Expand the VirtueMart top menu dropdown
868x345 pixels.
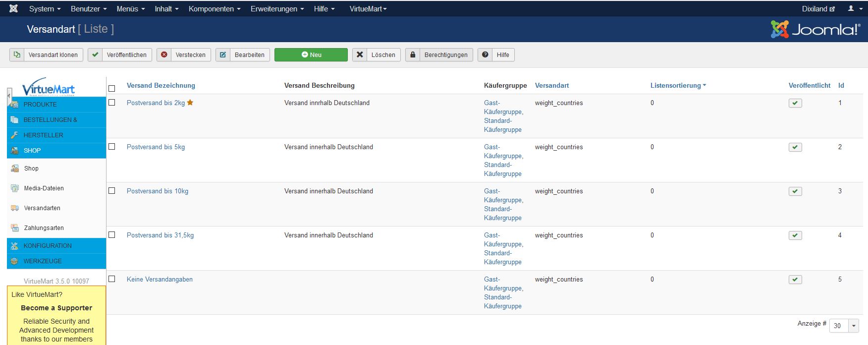tap(368, 8)
